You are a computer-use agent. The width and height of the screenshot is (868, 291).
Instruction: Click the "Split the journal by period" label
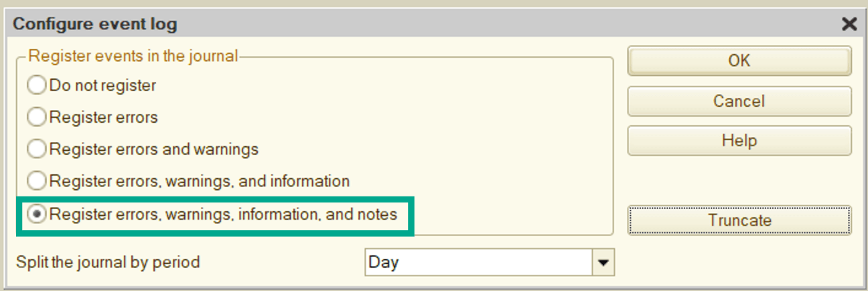(x=108, y=262)
